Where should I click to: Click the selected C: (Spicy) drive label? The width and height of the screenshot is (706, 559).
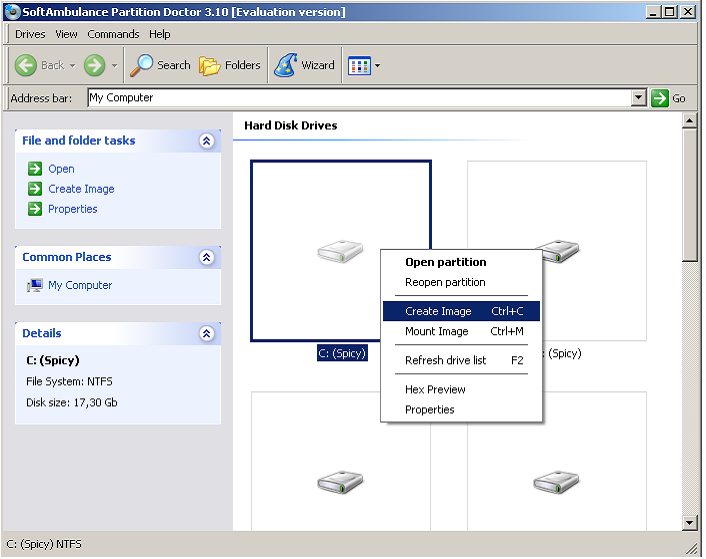pyautogui.click(x=342, y=353)
